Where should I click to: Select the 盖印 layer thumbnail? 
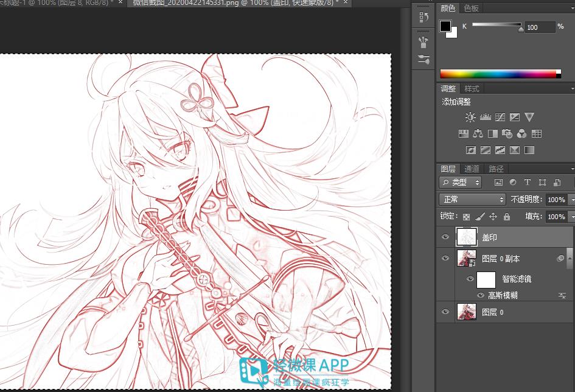467,237
